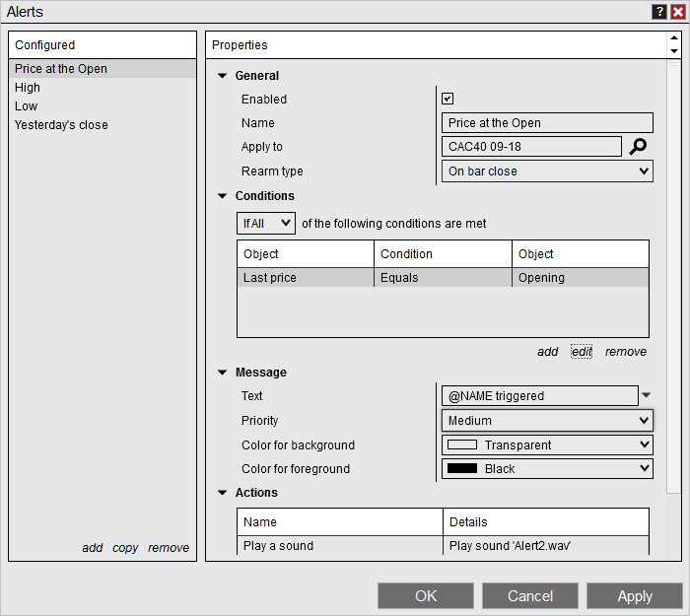This screenshot has height=616, width=690.
Task: Select the High alert
Action: pos(103,88)
